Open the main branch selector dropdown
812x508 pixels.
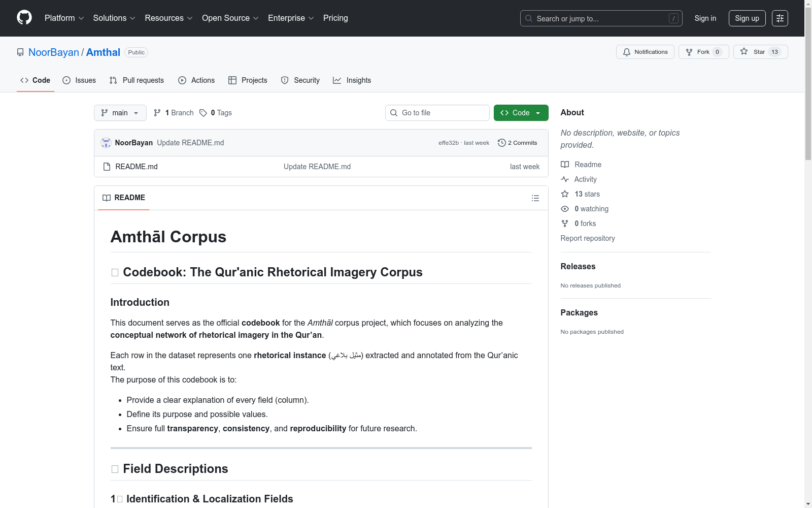click(x=120, y=113)
